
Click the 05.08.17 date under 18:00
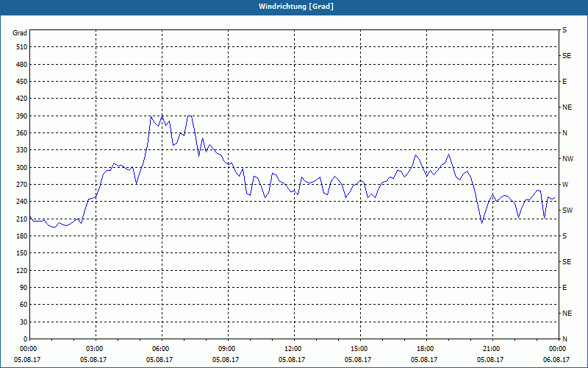click(x=424, y=360)
